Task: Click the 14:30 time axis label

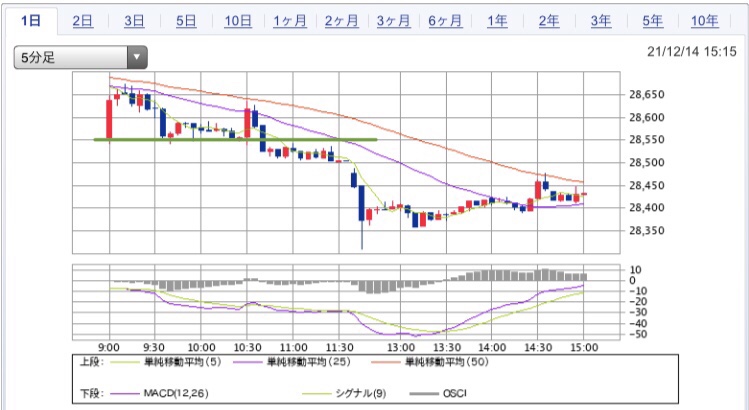Action: (x=538, y=347)
